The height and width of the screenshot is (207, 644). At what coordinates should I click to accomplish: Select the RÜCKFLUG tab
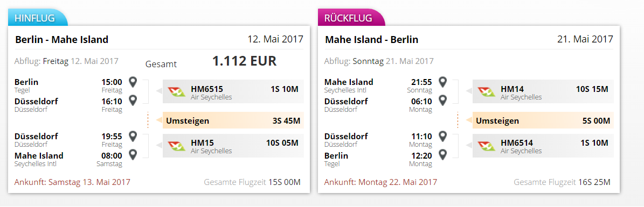click(x=351, y=18)
